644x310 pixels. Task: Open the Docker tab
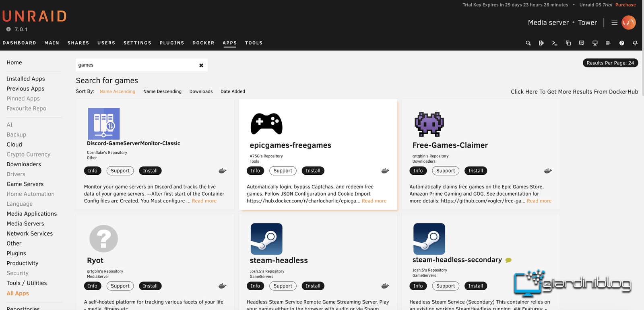[203, 43]
